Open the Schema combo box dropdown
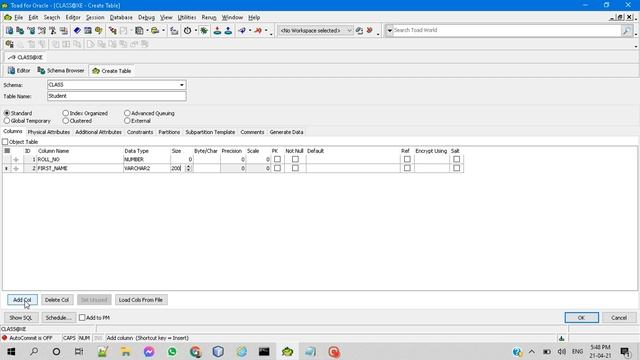640x360 pixels. click(x=182, y=85)
